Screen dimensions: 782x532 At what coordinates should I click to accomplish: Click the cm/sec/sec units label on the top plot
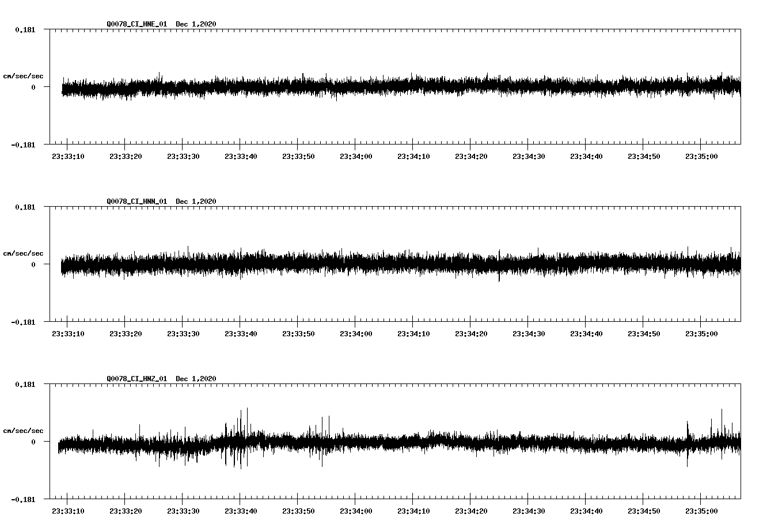click(23, 75)
